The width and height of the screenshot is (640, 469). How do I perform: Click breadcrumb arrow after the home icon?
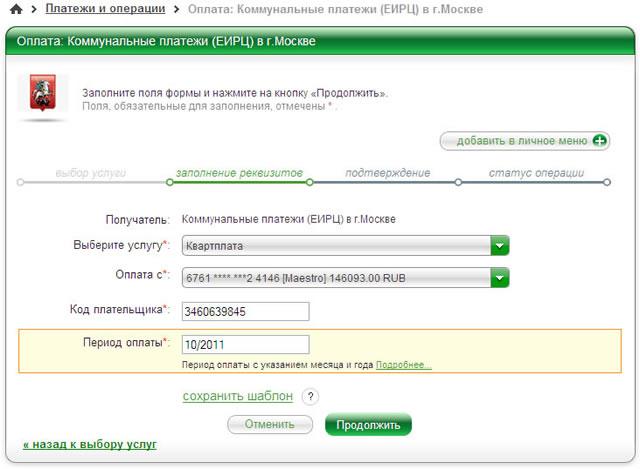coord(34,9)
